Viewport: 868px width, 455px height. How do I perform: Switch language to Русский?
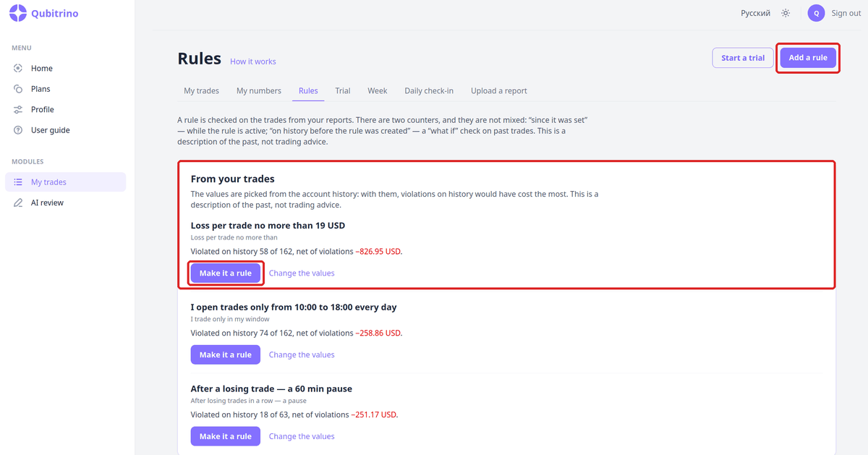[x=755, y=13]
